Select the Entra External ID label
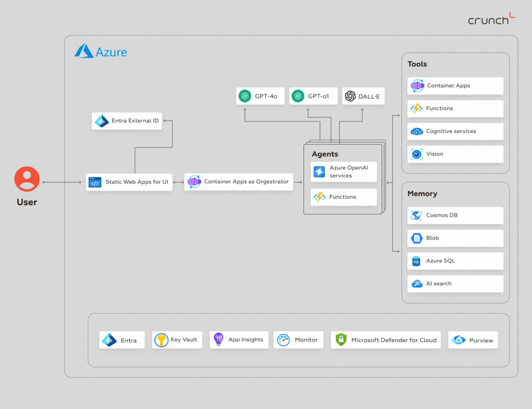Image resolution: width=532 pixels, height=409 pixels. (135, 120)
